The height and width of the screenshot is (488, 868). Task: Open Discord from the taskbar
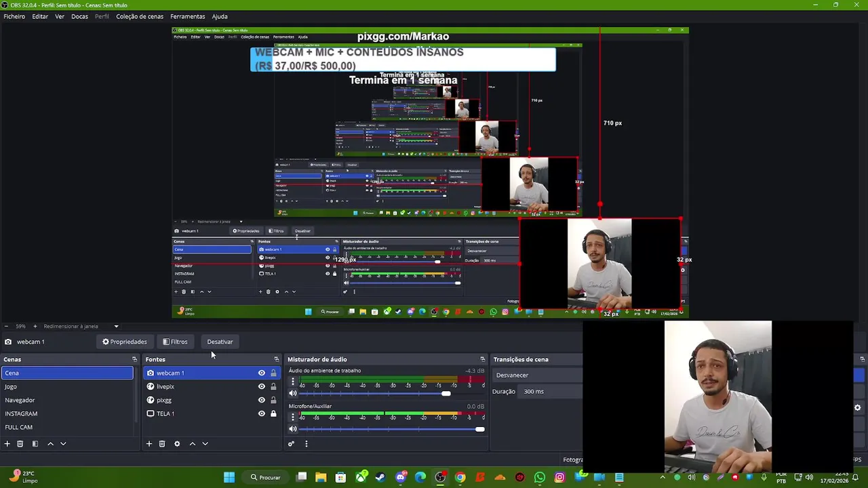tap(400, 477)
